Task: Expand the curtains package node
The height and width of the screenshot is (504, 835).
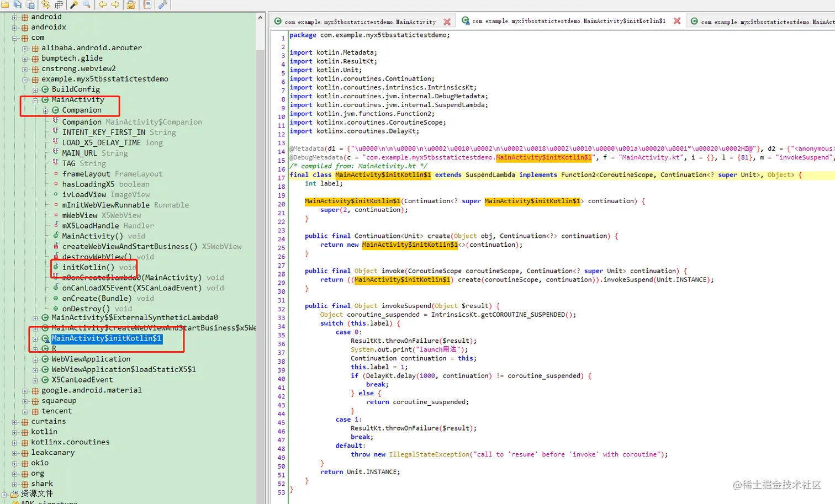Action: 15,422
